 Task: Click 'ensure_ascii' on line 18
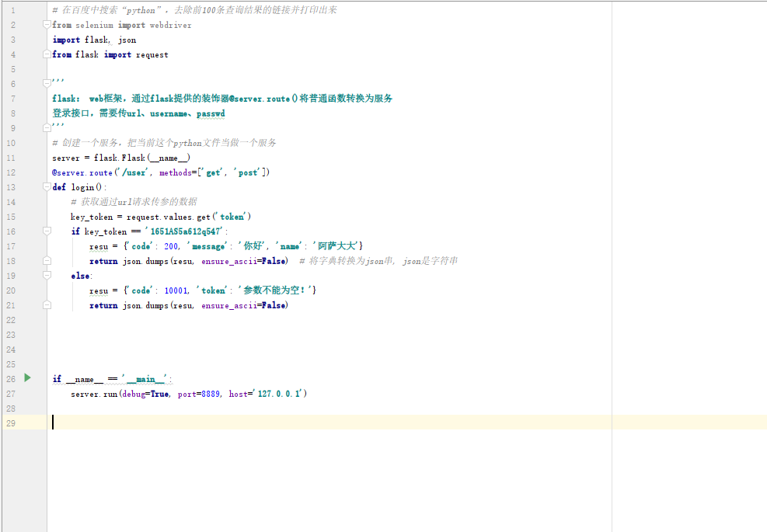coord(229,262)
